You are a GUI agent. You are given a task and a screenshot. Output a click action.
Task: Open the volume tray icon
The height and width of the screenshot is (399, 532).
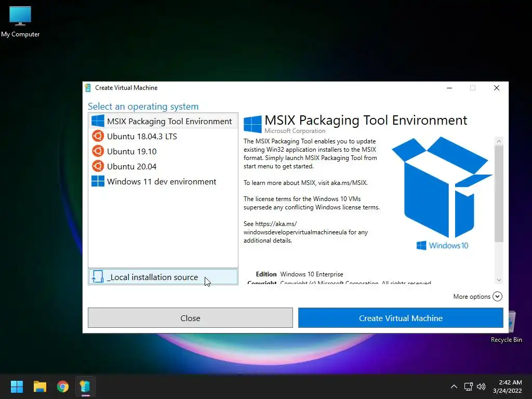point(481,387)
